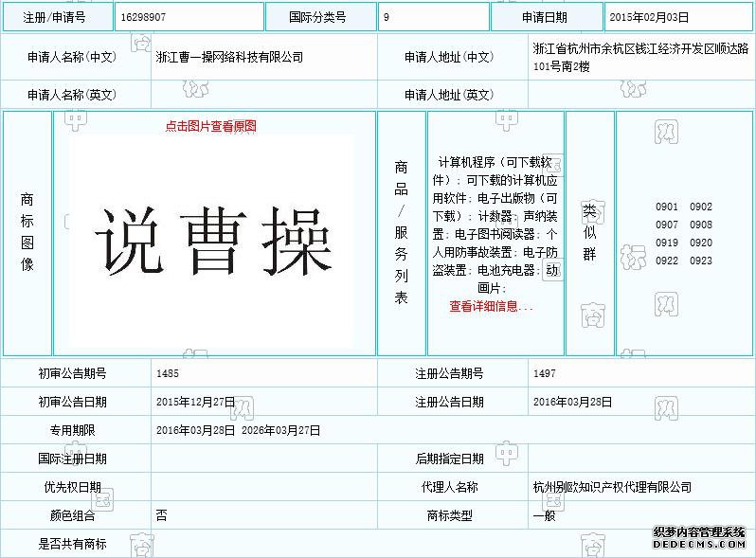This screenshot has height=558, width=756.
Task: Select the trademark type value 一般
Action: point(545,515)
